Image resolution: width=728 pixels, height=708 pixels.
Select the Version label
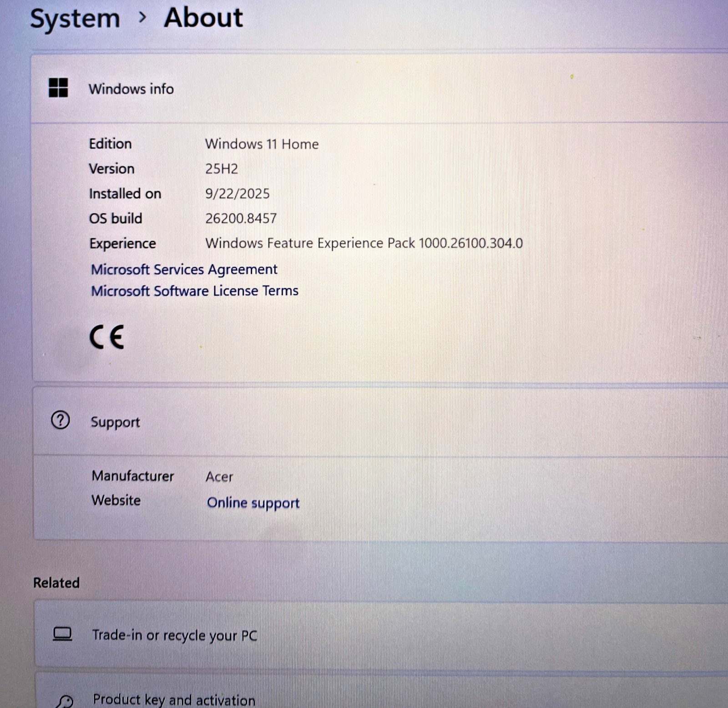point(111,169)
